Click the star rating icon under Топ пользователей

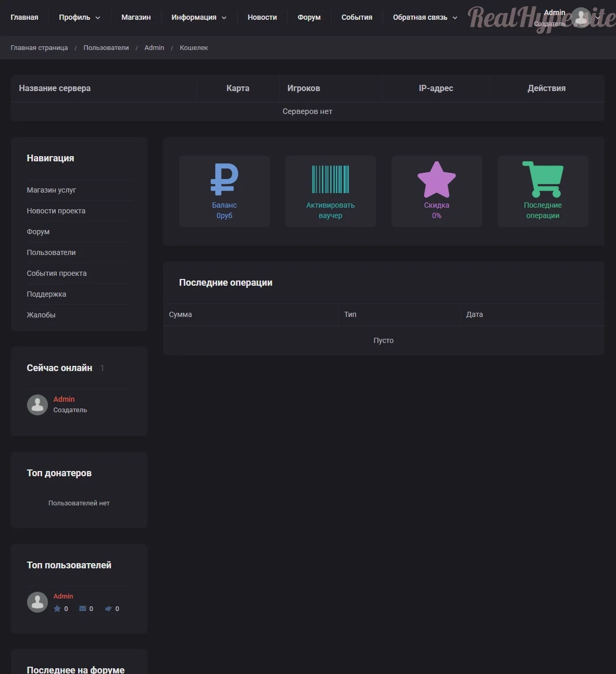(x=57, y=608)
